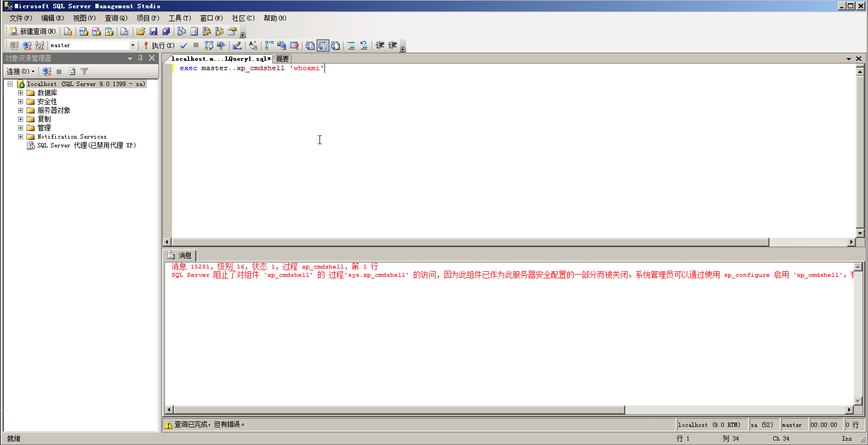Select SQL Server 代理 tree item
This screenshot has width=868, height=445.
pyautogui.click(x=86, y=145)
